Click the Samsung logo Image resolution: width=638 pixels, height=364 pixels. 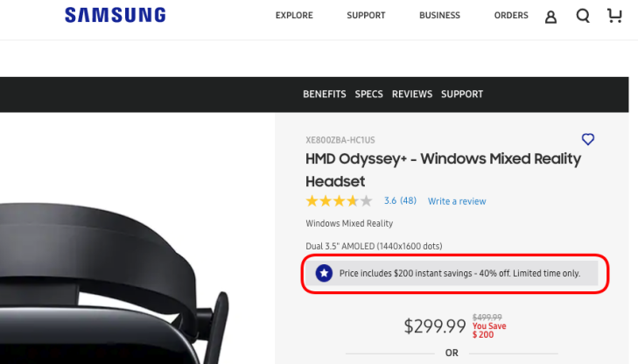pos(116,15)
